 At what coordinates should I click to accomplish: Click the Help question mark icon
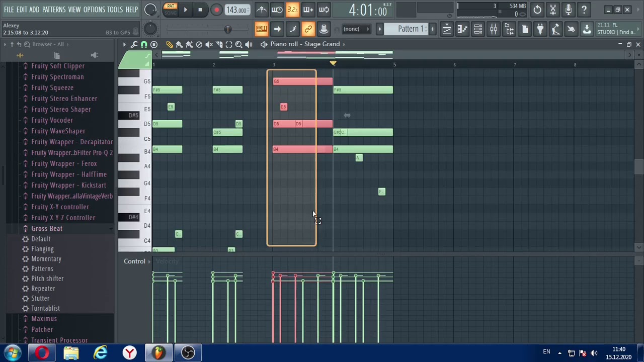[x=584, y=10]
